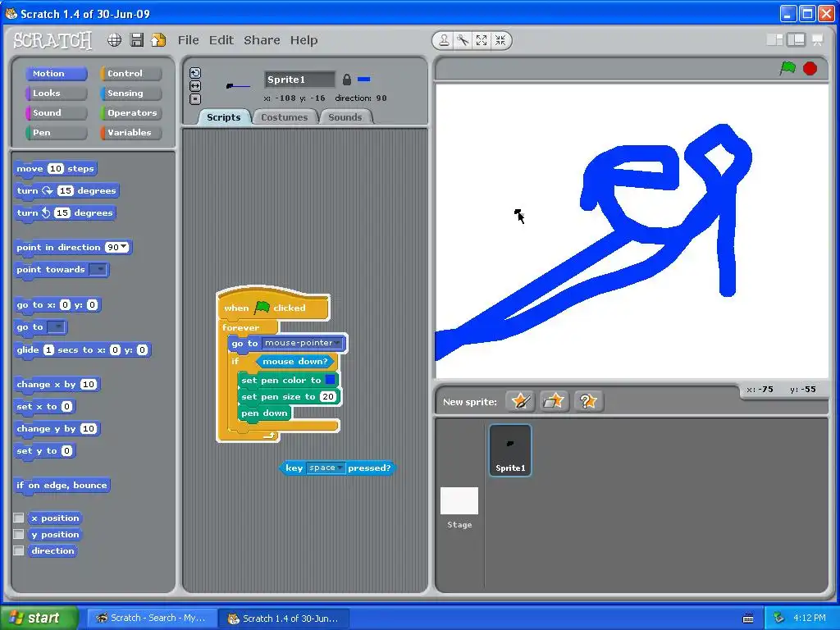Viewport: 840px width, 630px height.
Task: Enable the direction checkbox
Action: click(19, 550)
